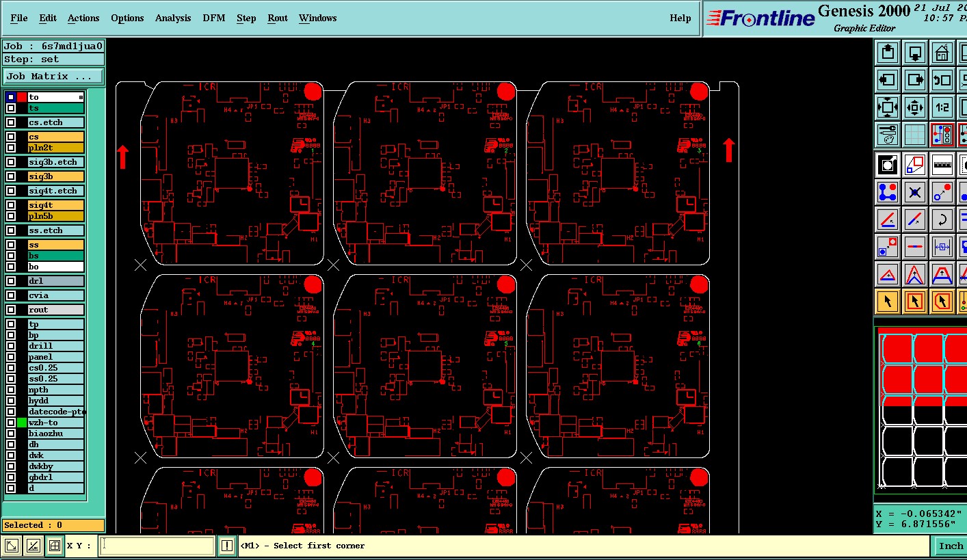
Task: Toggle the checkbox for layer drl
Action: 11,281
